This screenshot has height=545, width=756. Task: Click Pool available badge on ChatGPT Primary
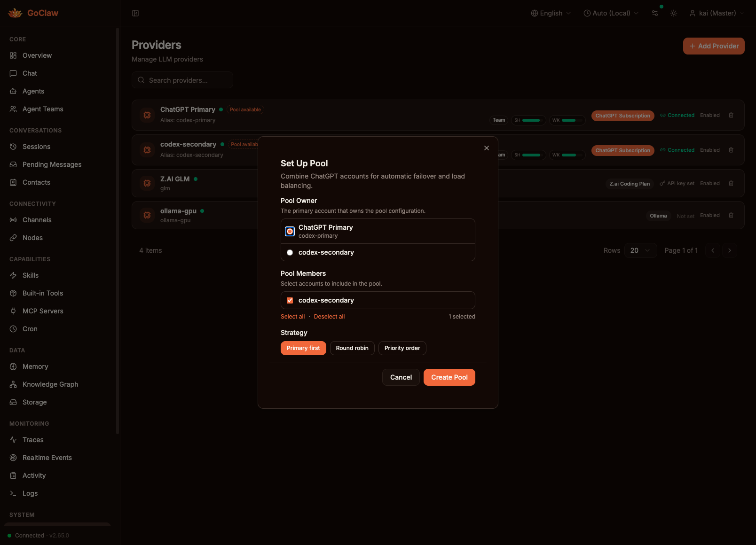click(x=245, y=109)
